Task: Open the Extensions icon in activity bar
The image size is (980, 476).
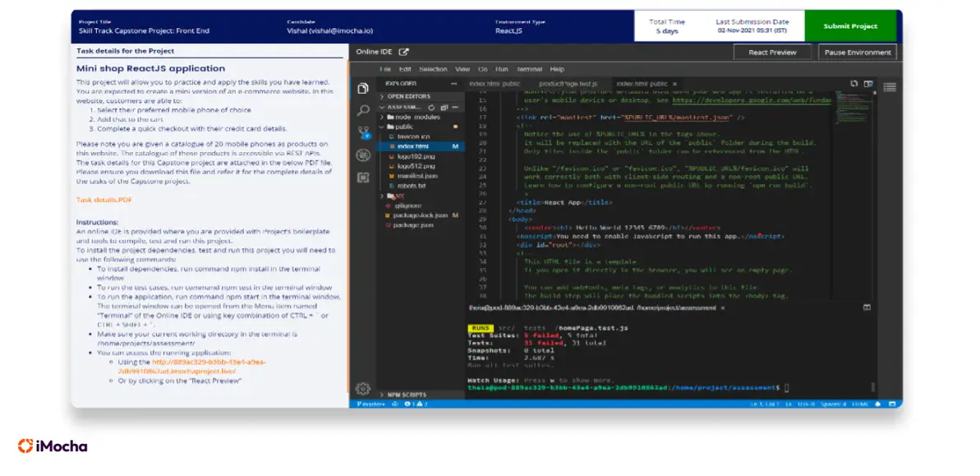Action: tap(363, 178)
